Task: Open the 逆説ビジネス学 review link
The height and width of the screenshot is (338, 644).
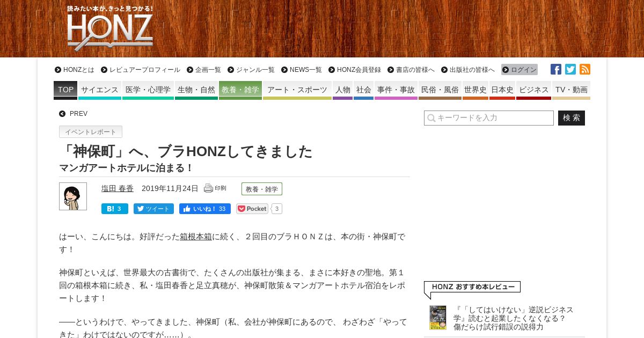Action: pos(514,318)
